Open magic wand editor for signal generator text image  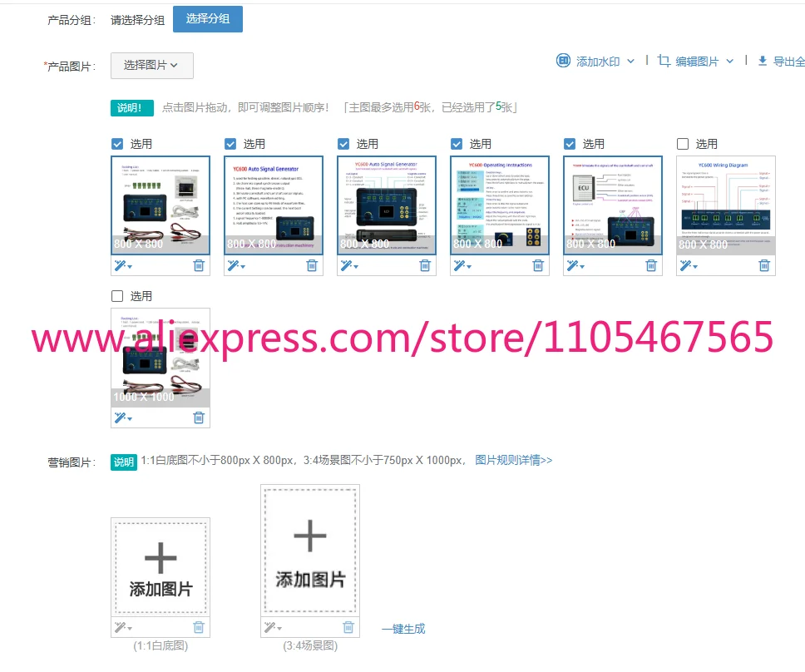(x=236, y=265)
